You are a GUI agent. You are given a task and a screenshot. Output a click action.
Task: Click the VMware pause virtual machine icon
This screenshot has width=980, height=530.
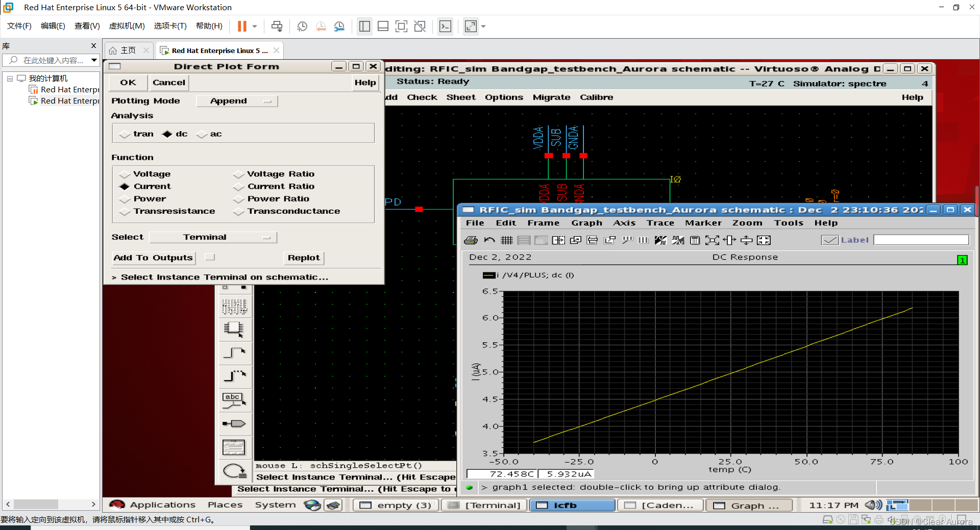(x=242, y=27)
